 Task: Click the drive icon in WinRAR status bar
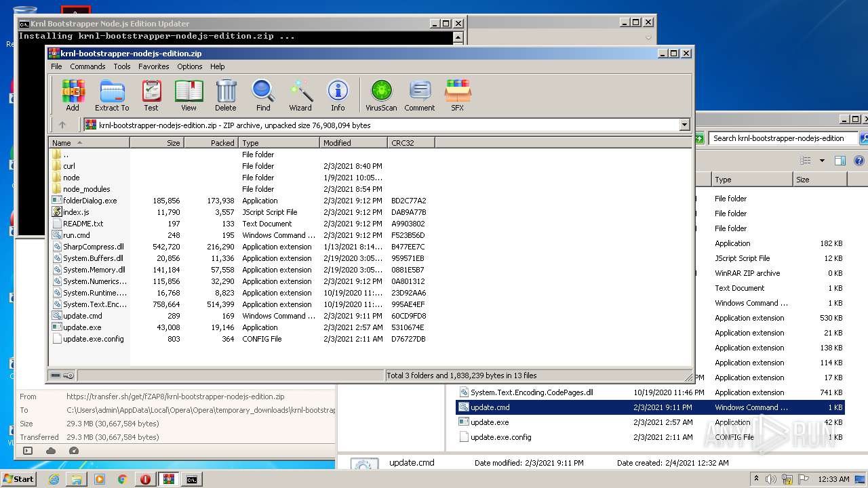click(x=56, y=375)
